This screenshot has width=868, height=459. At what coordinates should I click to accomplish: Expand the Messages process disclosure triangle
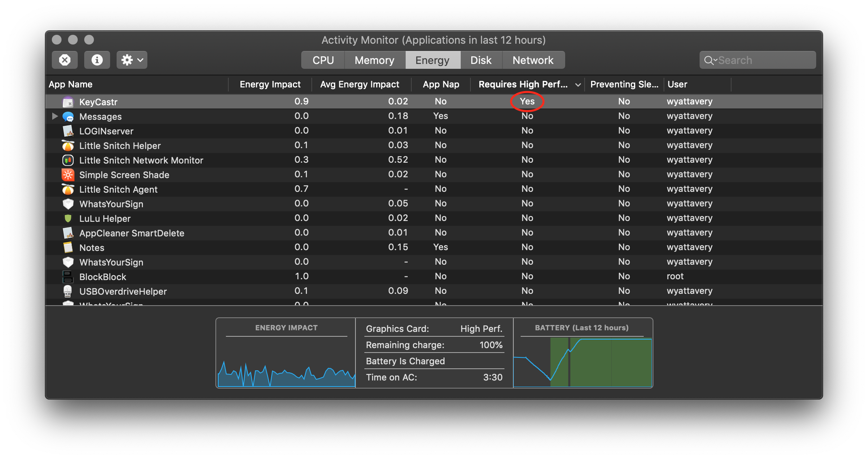coord(55,117)
